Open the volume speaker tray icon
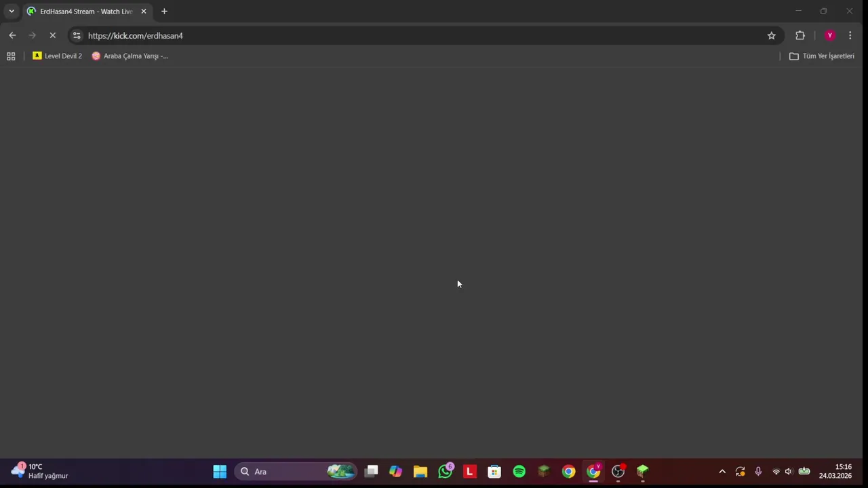868x488 pixels. click(789, 472)
